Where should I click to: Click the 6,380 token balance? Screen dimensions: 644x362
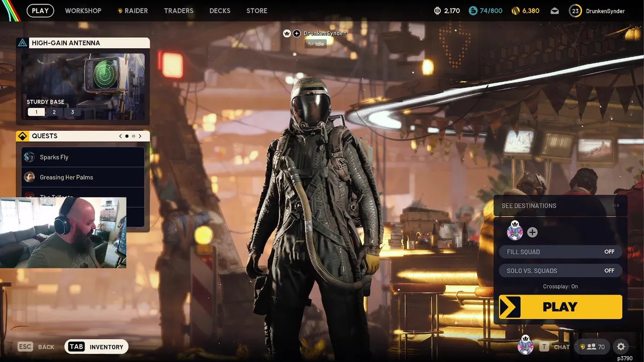(530, 11)
